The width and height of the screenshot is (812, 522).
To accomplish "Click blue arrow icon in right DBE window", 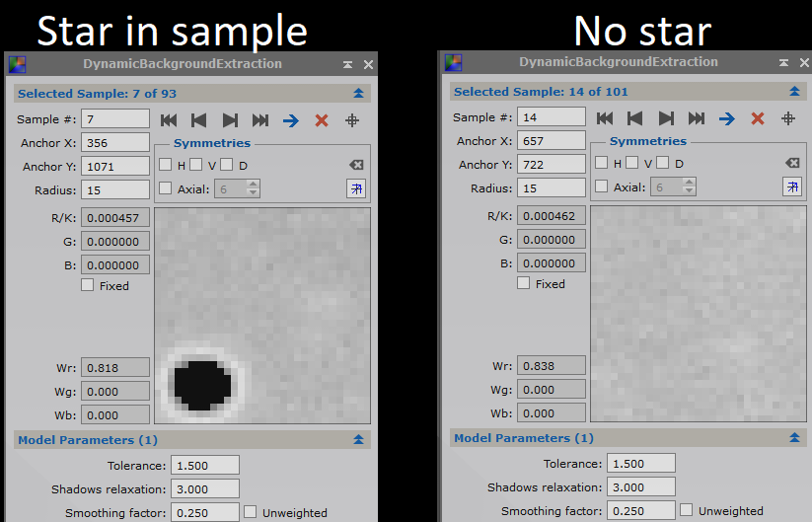I will (727, 118).
